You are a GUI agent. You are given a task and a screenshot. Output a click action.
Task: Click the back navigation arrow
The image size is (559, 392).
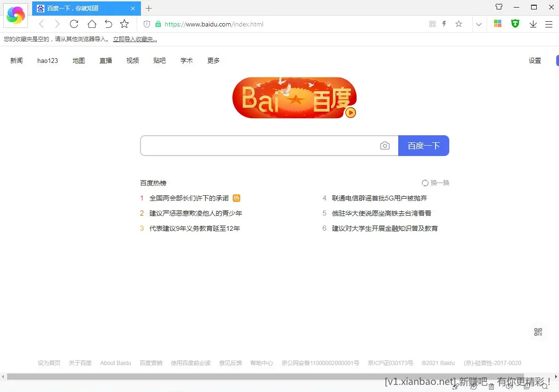41,24
